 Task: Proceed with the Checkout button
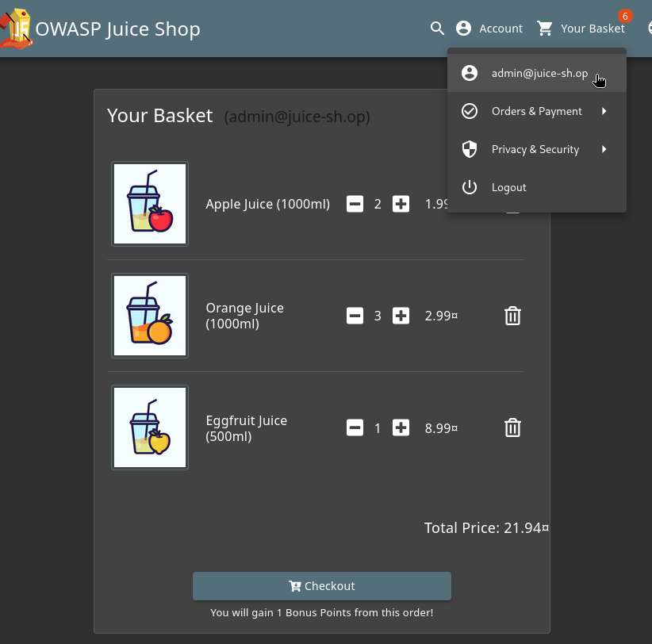[x=322, y=586]
